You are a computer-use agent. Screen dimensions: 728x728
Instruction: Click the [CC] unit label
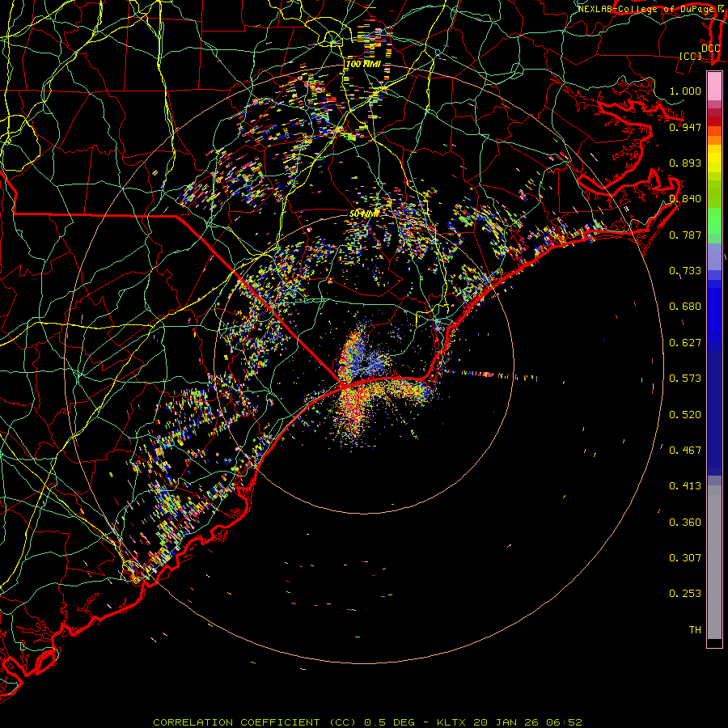691,56
